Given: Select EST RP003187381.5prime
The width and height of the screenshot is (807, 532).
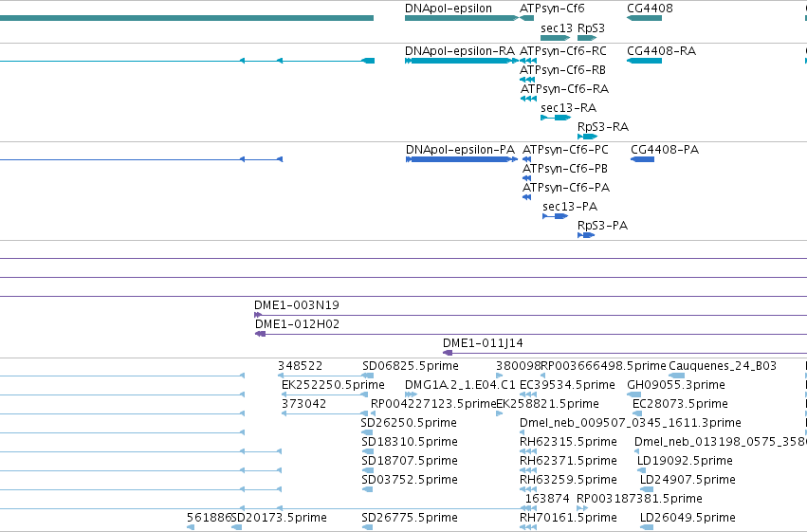Looking at the screenshot, I should pos(639,499).
